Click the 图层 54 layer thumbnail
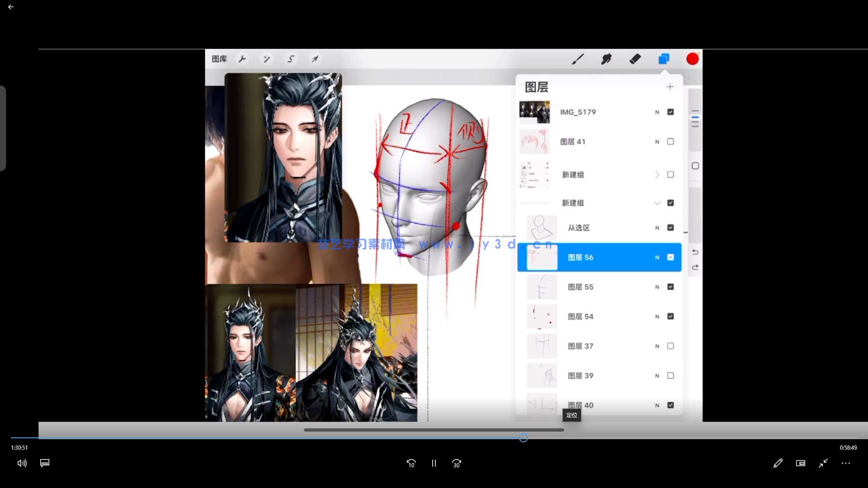 pos(542,317)
